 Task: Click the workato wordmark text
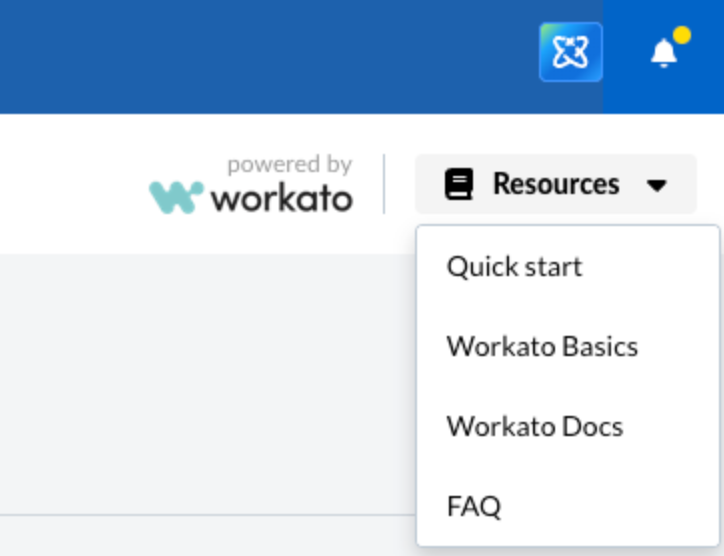coord(281,198)
